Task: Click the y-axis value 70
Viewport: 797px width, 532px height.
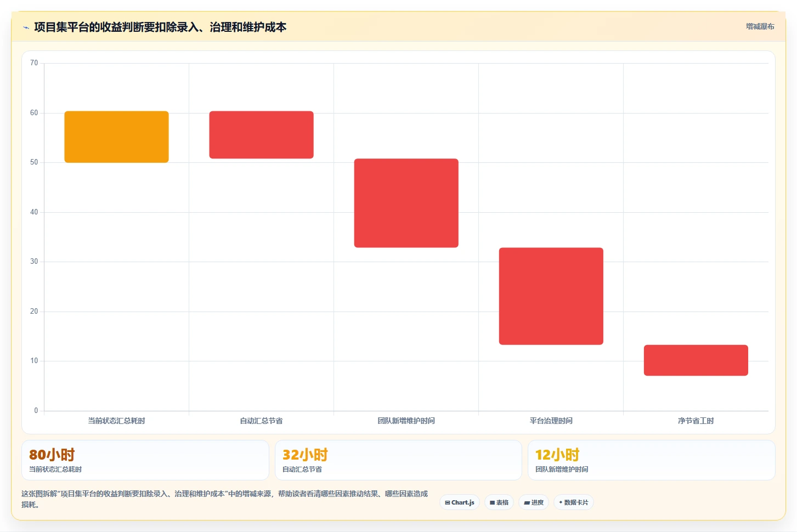Action: coord(34,63)
